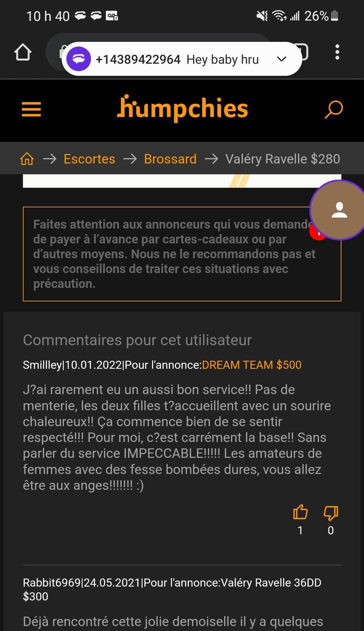Viewport: 364px width, 631px height.
Task: Tap the purple messaging app notification icon
Action: click(x=79, y=59)
